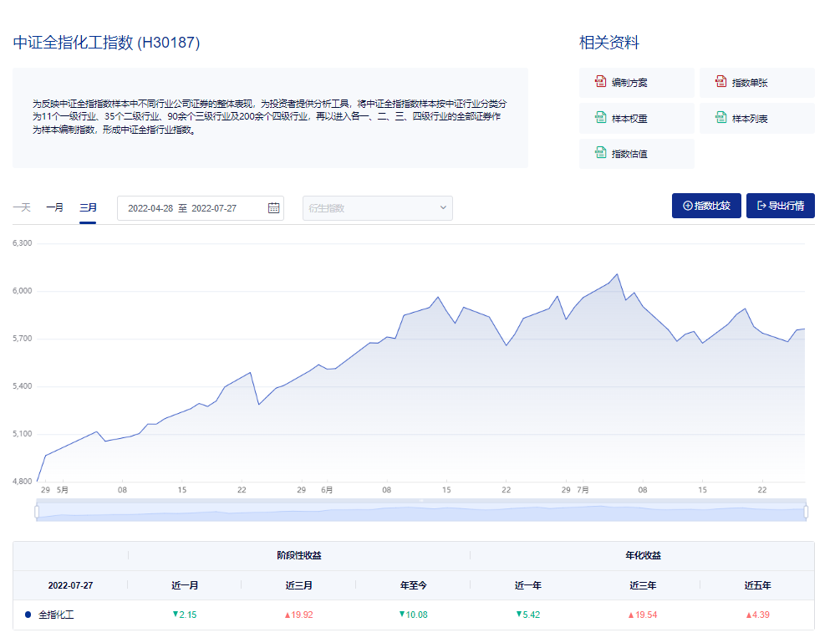Click the right handle of chart zoom slider

(x=806, y=511)
